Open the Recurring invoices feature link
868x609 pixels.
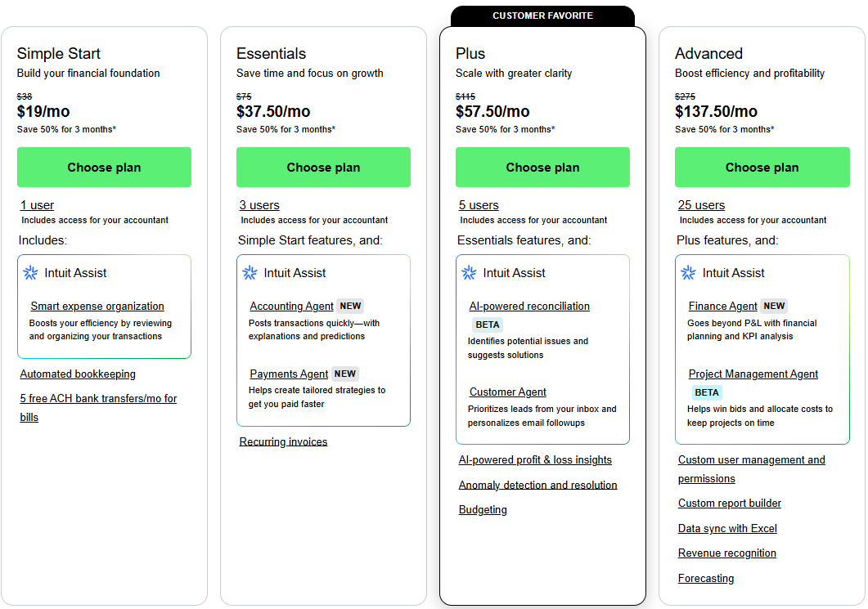tap(283, 442)
